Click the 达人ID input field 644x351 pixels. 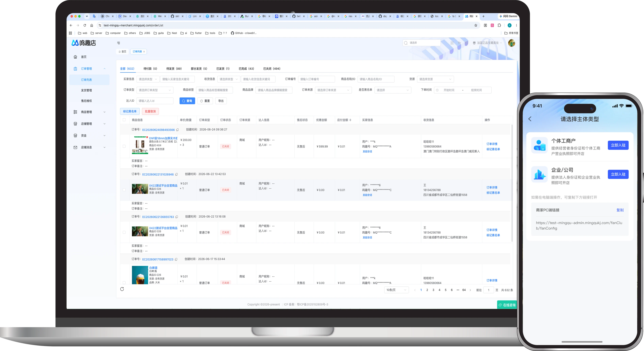[155, 101]
